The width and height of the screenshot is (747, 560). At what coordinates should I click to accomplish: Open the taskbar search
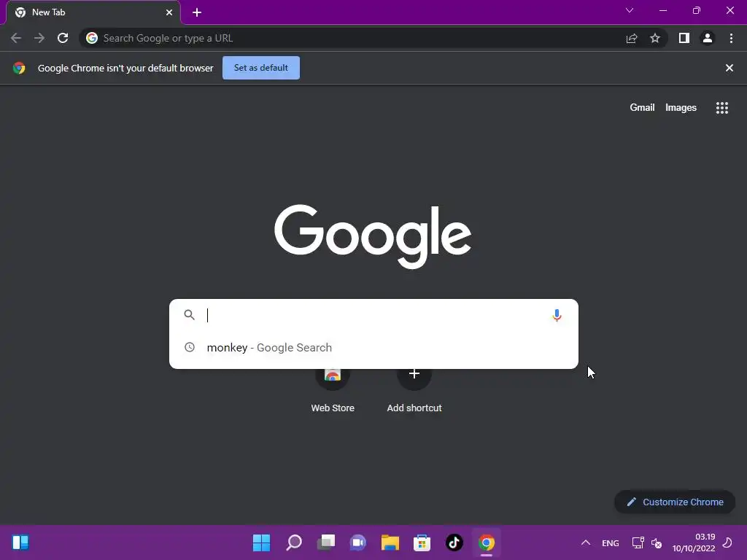(294, 542)
